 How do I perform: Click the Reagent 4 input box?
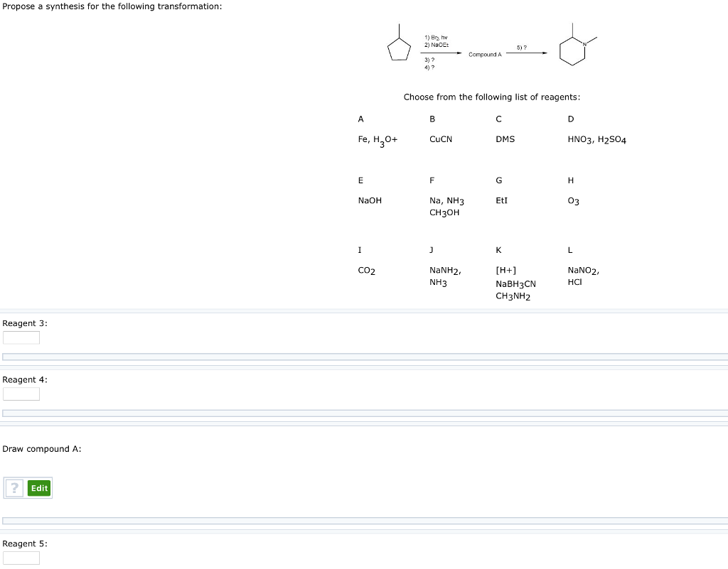21,394
